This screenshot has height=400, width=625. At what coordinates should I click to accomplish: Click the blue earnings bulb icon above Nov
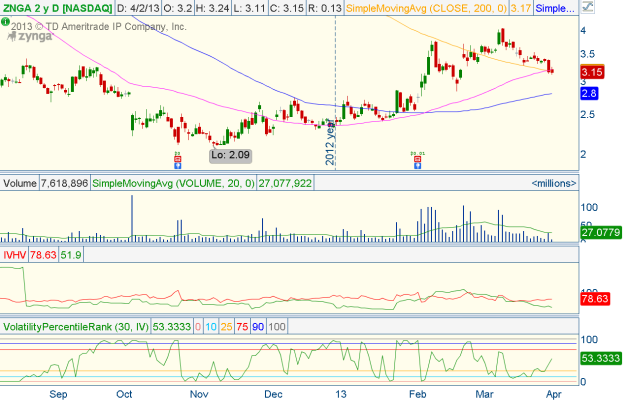[x=178, y=165]
